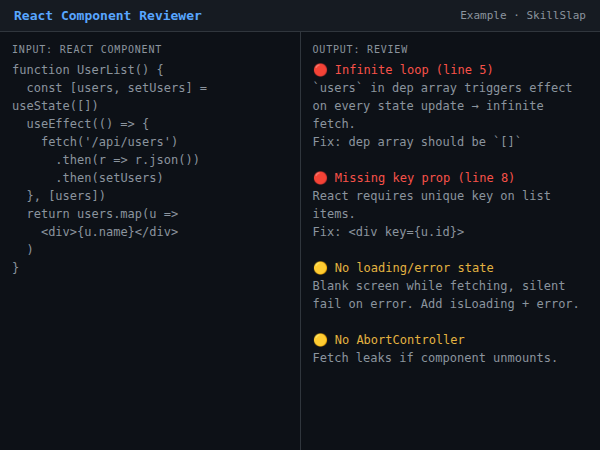Click the yellow circle icon beside No AbortController
Viewport: 600px width, 450px height.
320,340
